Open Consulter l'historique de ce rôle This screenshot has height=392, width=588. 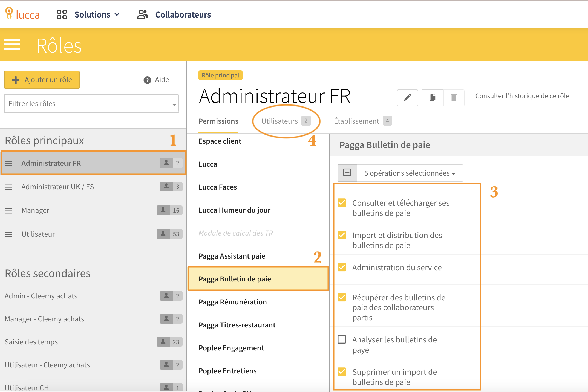(522, 96)
